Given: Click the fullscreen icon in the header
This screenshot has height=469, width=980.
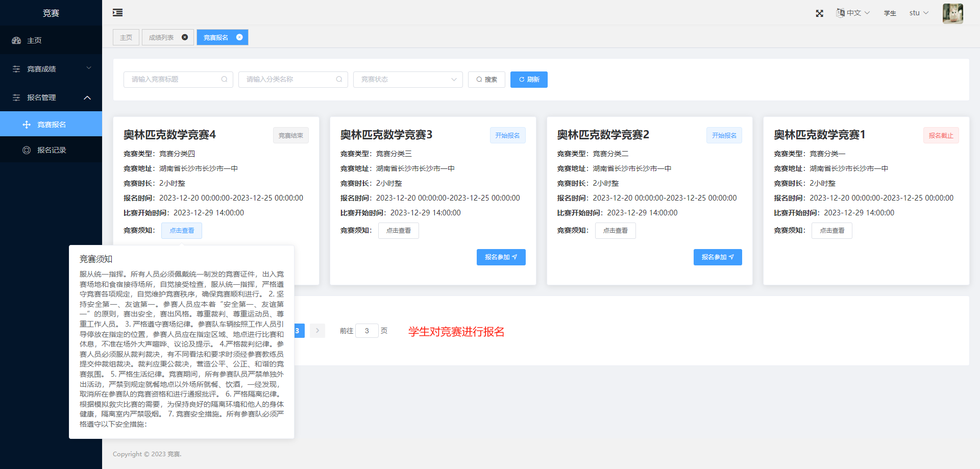Looking at the screenshot, I should pos(819,13).
